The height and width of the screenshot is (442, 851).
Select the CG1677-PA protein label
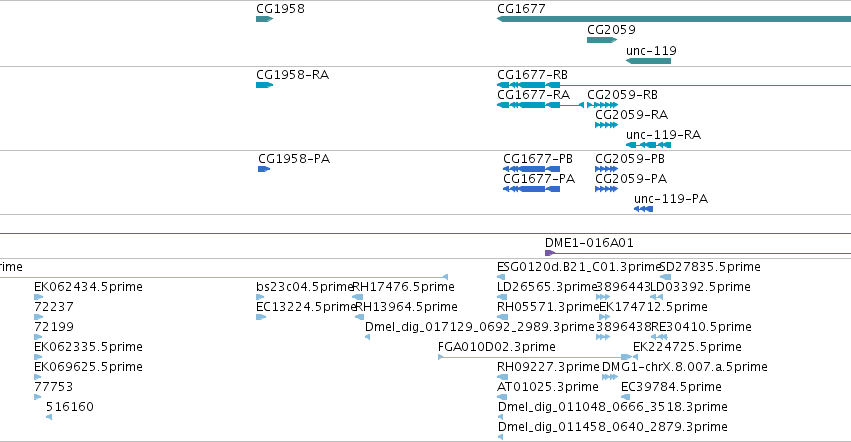(539, 179)
